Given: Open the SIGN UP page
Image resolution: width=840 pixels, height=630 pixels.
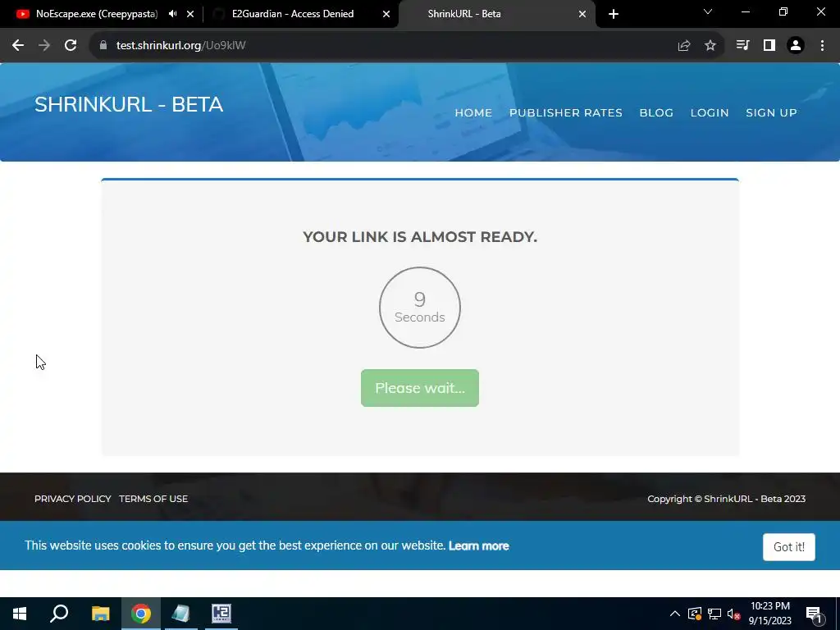Looking at the screenshot, I should coord(771,113).
